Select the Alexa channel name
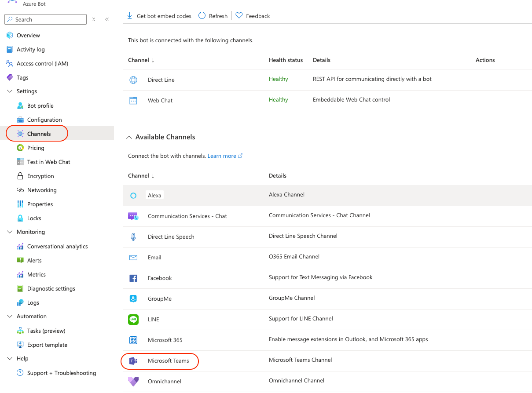The width and height of the screenshot is (532, 393). coord(154,196)
